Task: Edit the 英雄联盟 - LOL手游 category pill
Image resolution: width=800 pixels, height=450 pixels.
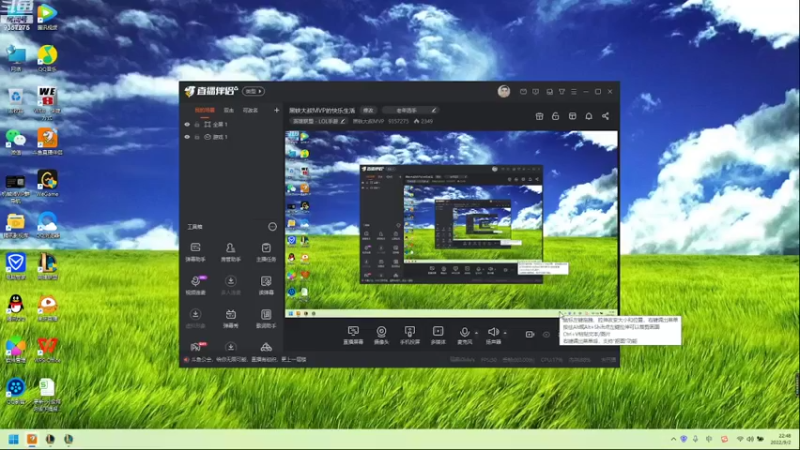Action: (319, 121)
